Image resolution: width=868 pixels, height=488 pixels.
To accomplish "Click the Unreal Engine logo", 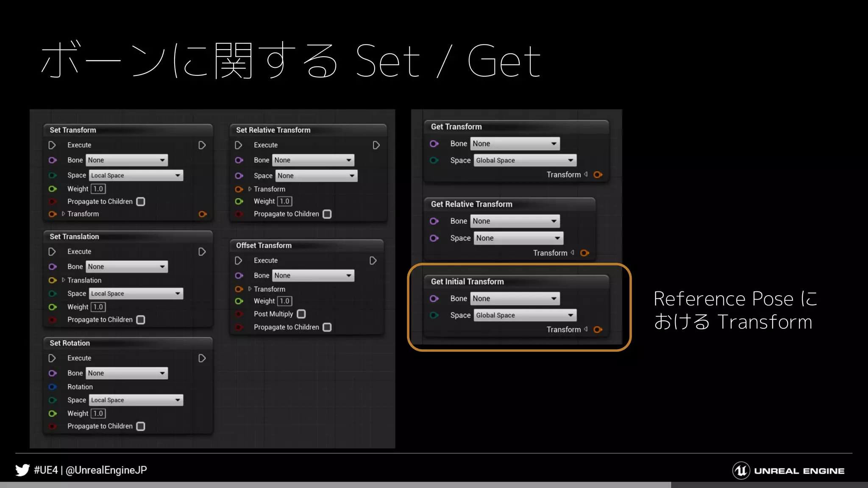I will (788, 471).
